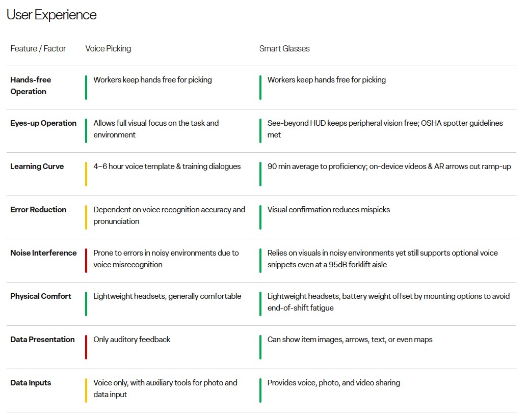Screen dimensions: 528x420
Task: Click the Feature / Factor column header
Action: tap(38, 49)
